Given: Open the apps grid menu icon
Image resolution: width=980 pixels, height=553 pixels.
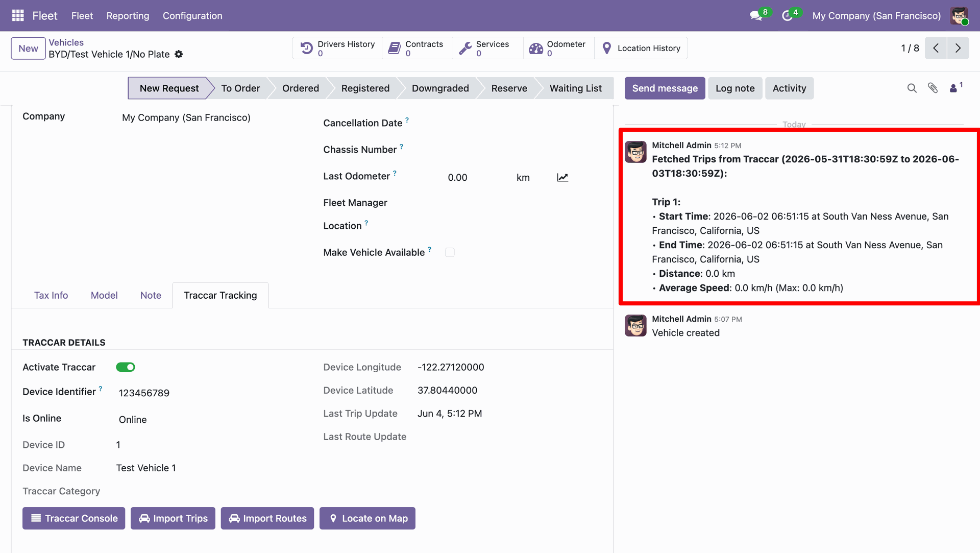Looking at the screenshot, I should click(18, 15).
